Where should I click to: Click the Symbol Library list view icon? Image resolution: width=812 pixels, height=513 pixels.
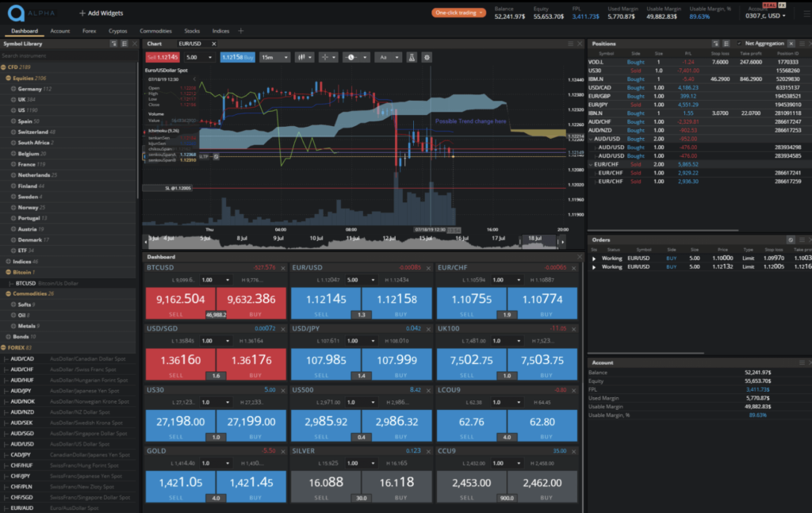pyautogui.click(x=124, y=44)
